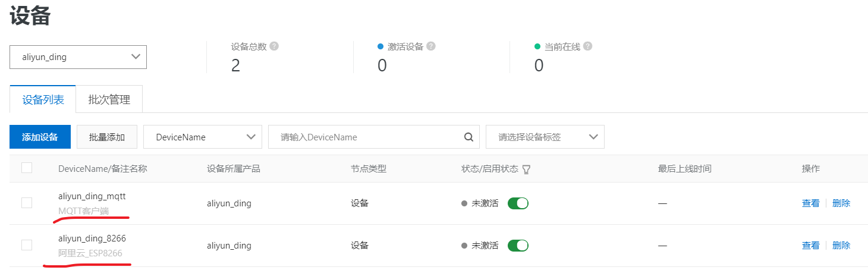Toggle the enable switch for aliyun_ding_mqtt

click(x=518, y=203)
